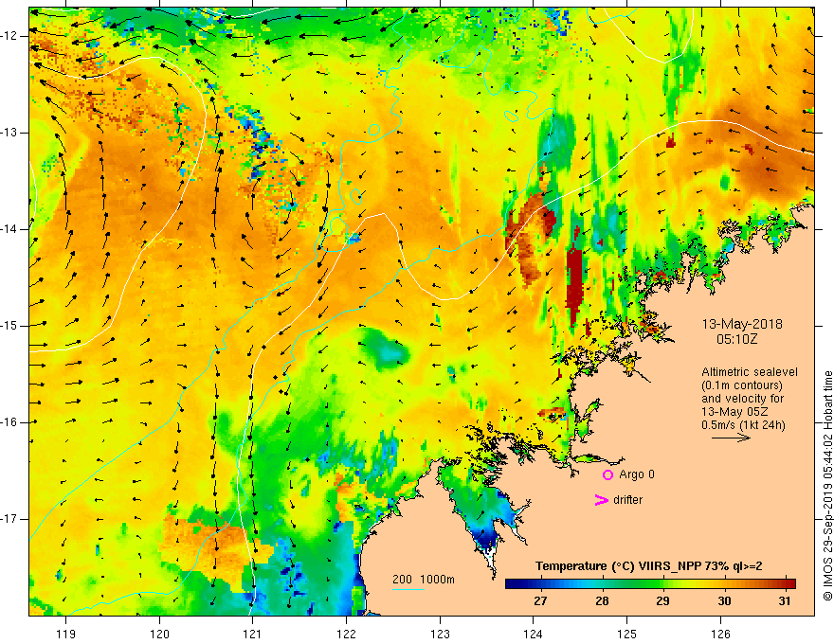
Task: Click the '0.5m/s (1kt 24h)' label
Action: (x=743, y=425)
